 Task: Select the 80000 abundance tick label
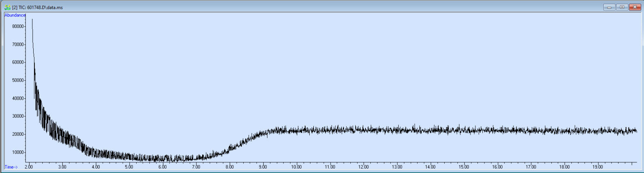(18, 26)
